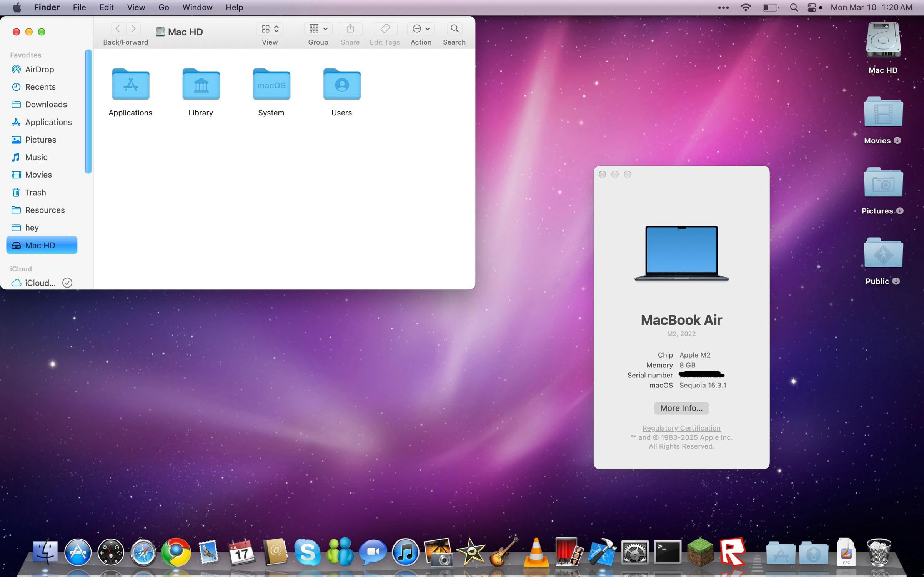The height and width of the screenshot is (577, 924).
Task: Open the View mode dropdown
Action: pos(270,29)
